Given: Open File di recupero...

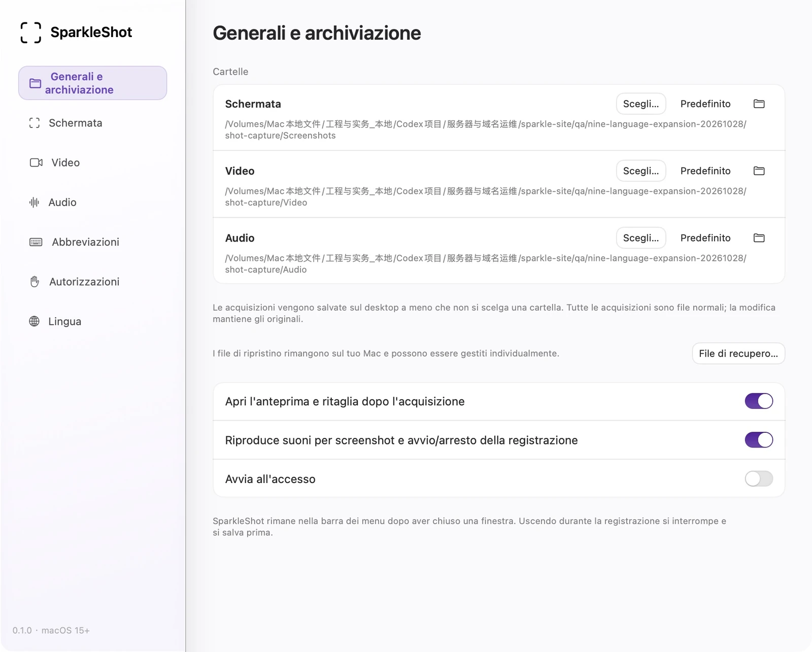Looking at the screenshot, I should [738, 353].
